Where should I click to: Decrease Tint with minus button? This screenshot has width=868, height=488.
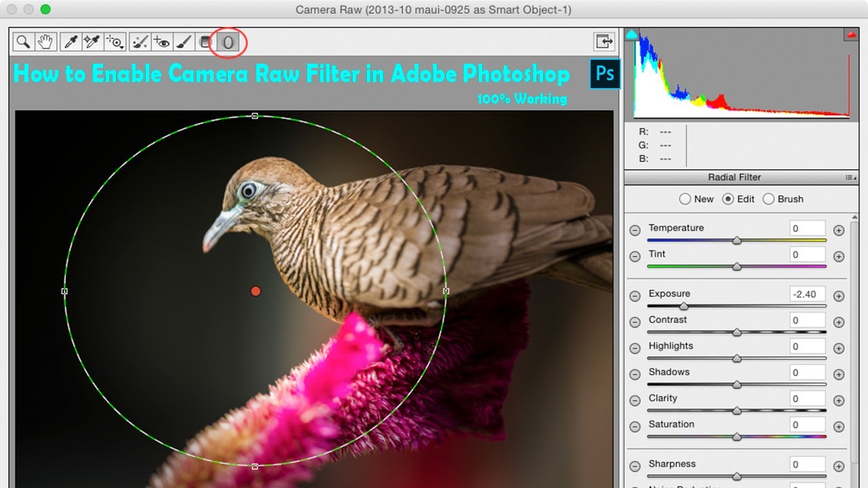coord(635,256)
